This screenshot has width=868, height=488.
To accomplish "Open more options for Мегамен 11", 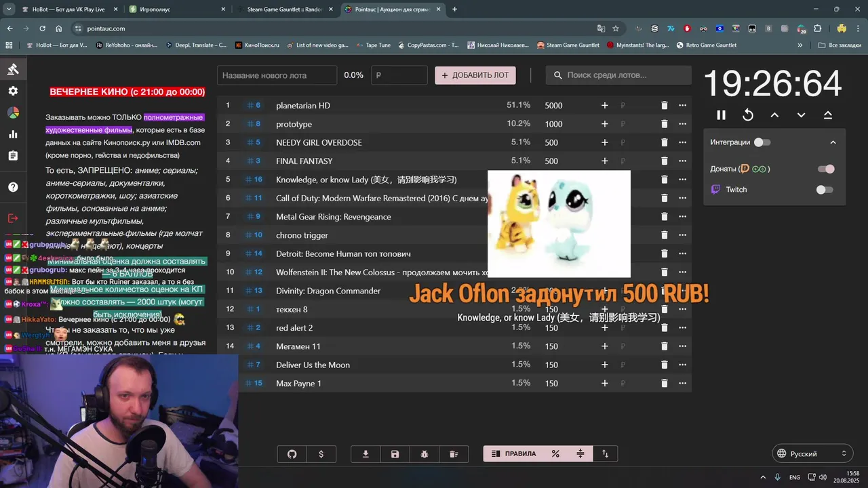I will tap(682, 346).
